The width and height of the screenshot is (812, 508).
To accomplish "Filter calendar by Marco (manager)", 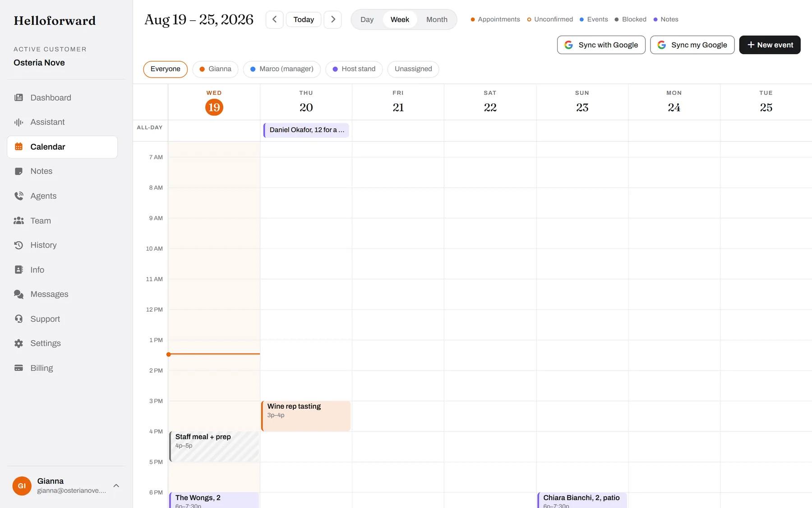I will [x=281, y=69].
